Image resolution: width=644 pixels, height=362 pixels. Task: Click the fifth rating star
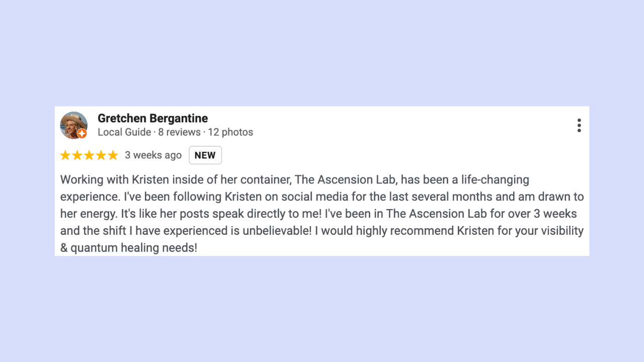(x=113, y=155)
